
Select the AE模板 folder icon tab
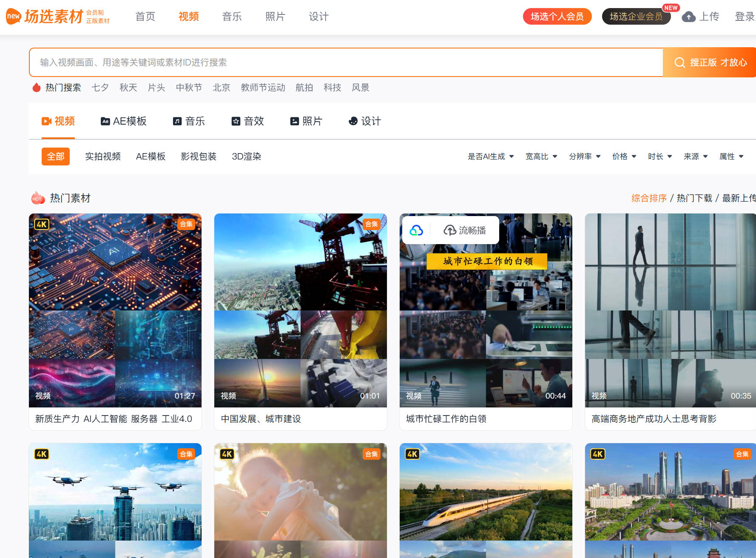[105, 122]
